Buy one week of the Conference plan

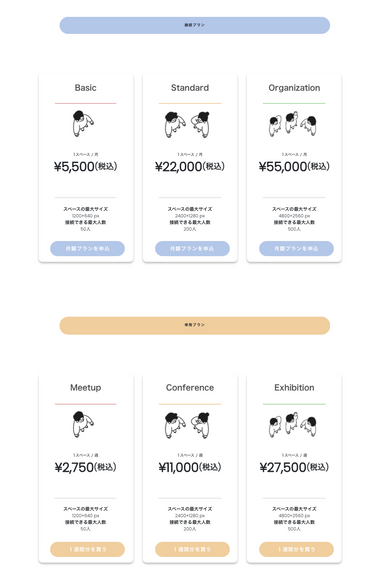pyautogui.click(x=192, y=549)
